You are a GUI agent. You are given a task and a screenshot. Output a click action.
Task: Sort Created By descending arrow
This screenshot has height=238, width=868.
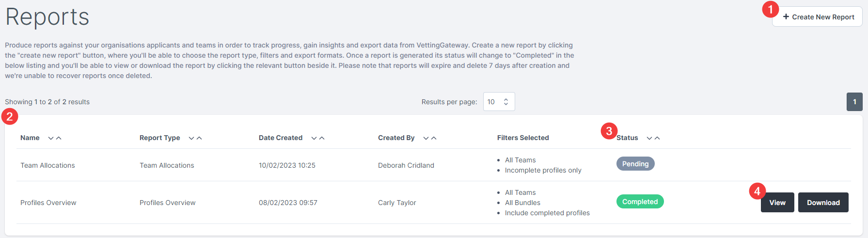click(426, 138)
